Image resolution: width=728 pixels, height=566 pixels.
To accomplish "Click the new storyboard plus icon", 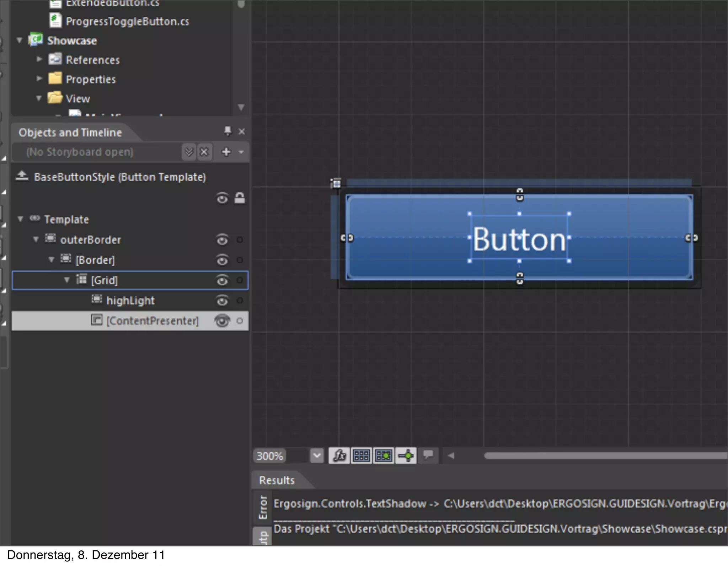I will tap(226, 152).
